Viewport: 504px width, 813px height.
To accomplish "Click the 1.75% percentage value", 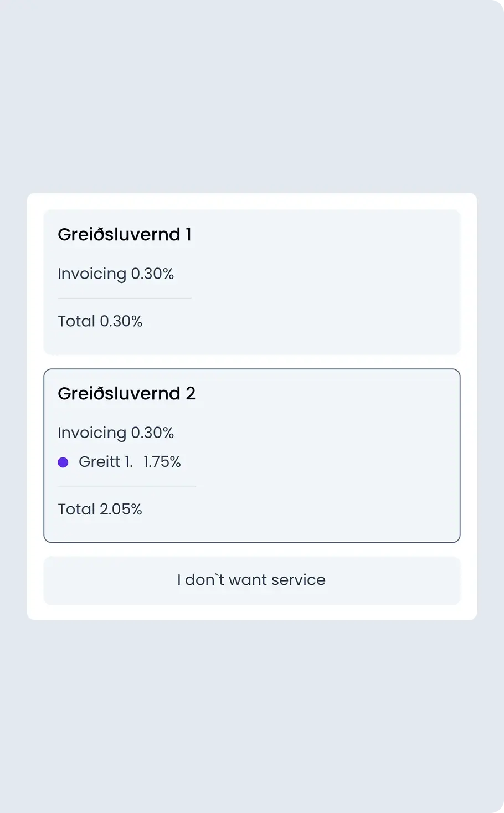I will pos(162,461).
